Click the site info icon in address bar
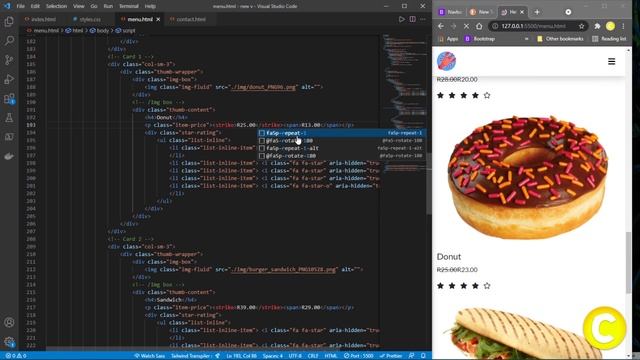The width and height of the screenshot is (640, 360). click(495, 26)
